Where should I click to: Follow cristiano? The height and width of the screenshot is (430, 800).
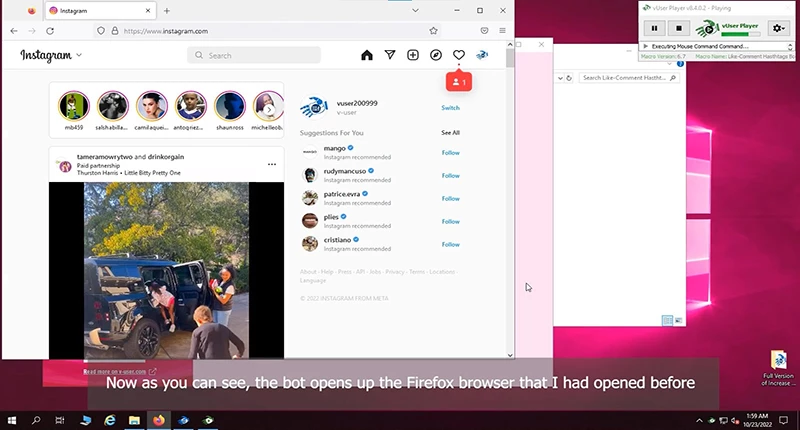(x=451, y=244)
